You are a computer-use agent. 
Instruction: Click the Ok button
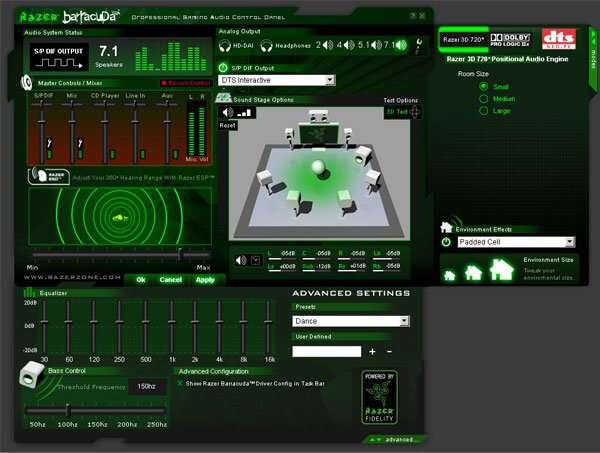(140, 280)
